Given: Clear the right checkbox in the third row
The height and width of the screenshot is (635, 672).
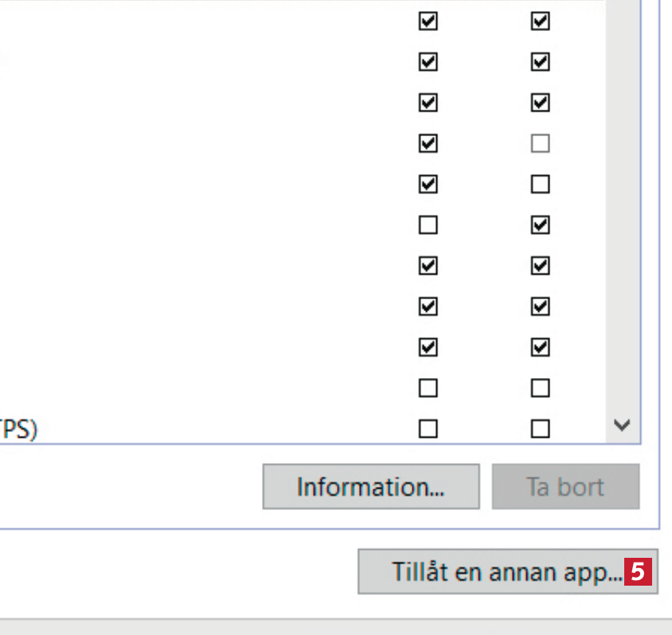Looking at the screenshot, I should tap(540, 103).
